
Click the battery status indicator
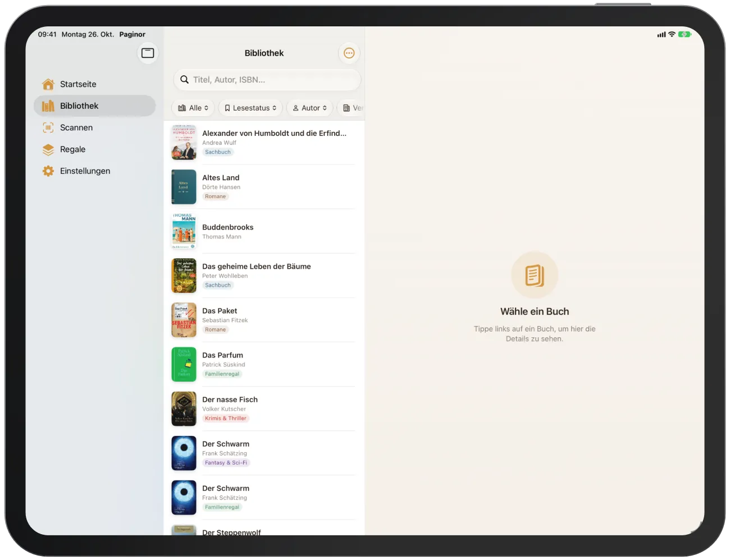[684, 35]
